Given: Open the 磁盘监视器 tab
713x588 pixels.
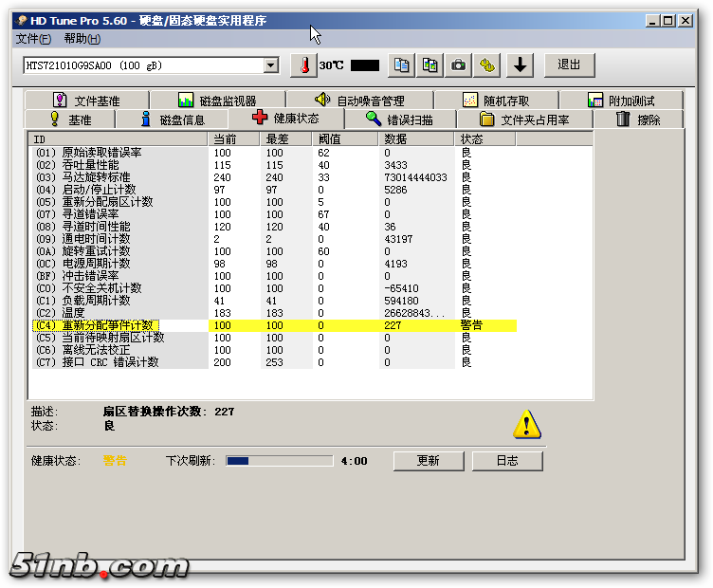Looking at the screenshot, I should click(x=217, y=101).
